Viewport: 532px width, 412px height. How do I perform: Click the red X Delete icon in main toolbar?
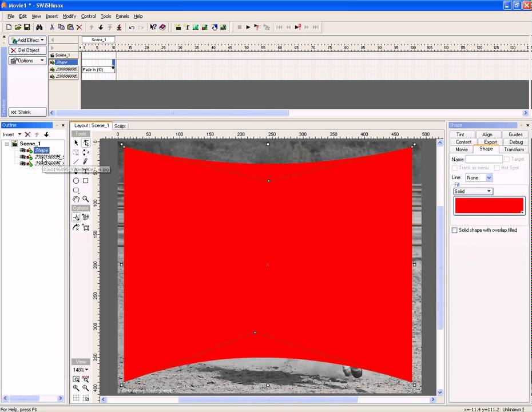[79, 27]
